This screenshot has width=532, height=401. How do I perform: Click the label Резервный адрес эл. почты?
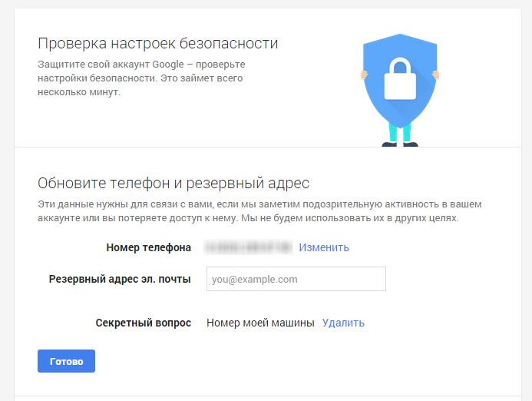coord(120,279)
